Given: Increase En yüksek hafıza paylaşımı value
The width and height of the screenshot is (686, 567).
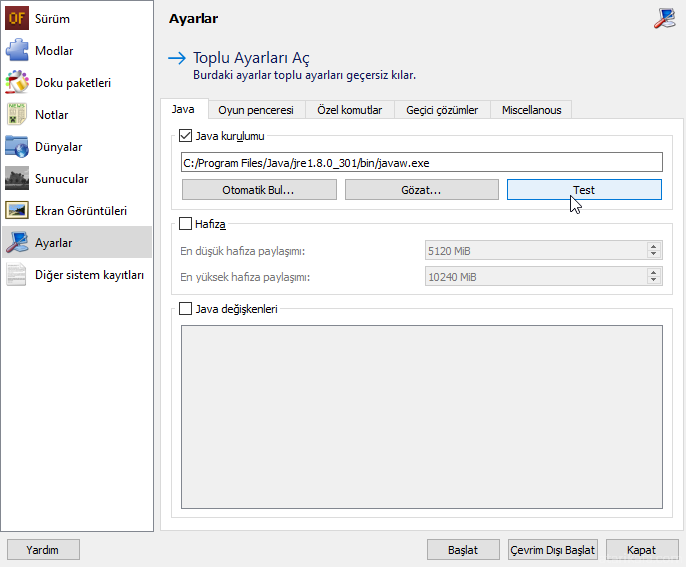Looking at the screenshot, I should pyautogui.click(x=654, y=273).
